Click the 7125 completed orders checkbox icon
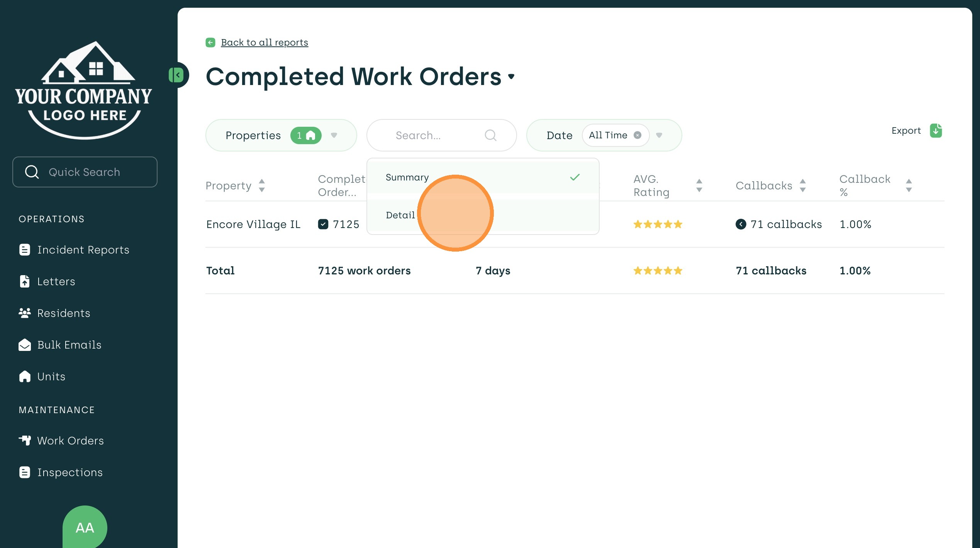The width and height of the screenshot is (980, 548). 323,225
